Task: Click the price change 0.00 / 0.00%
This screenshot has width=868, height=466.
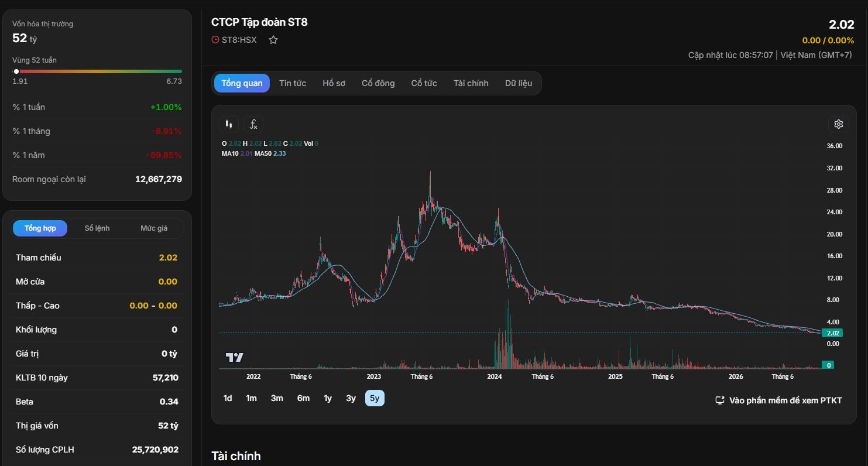Action: [x=828, y=40]
